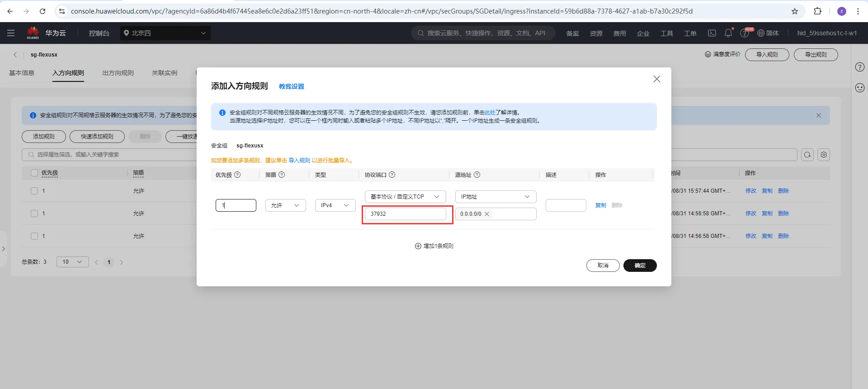Click the 导出规则 button
The image size is (868, 389).
pos(816,55)
